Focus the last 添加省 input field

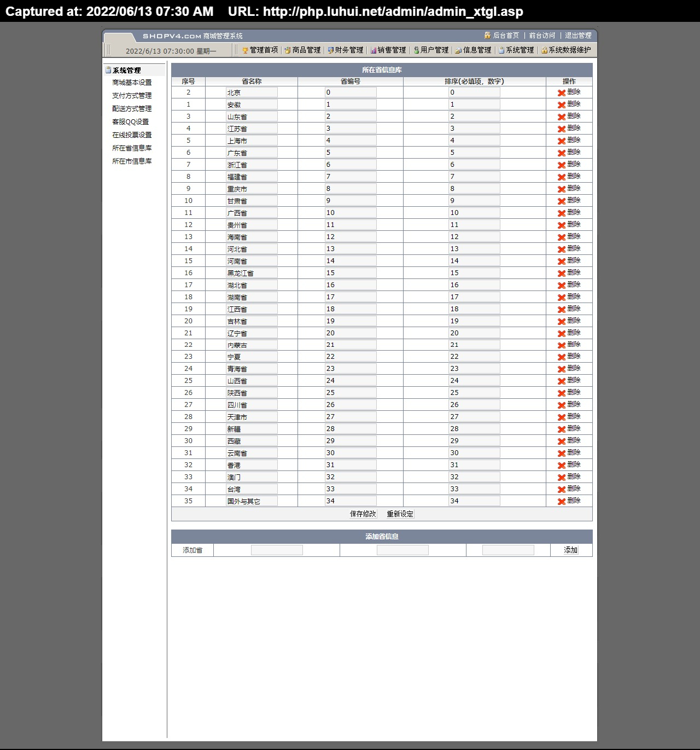pyautogui.click(x=508, y=550)
